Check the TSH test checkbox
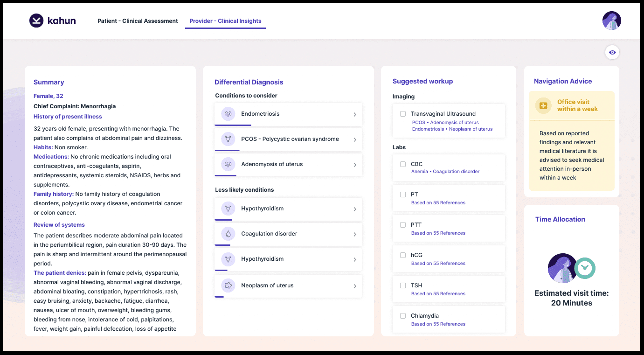 [x=402, y=285]
